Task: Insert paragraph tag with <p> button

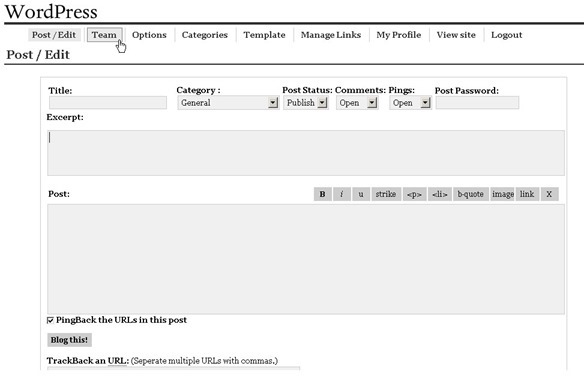Action: [x=414, y=194]
